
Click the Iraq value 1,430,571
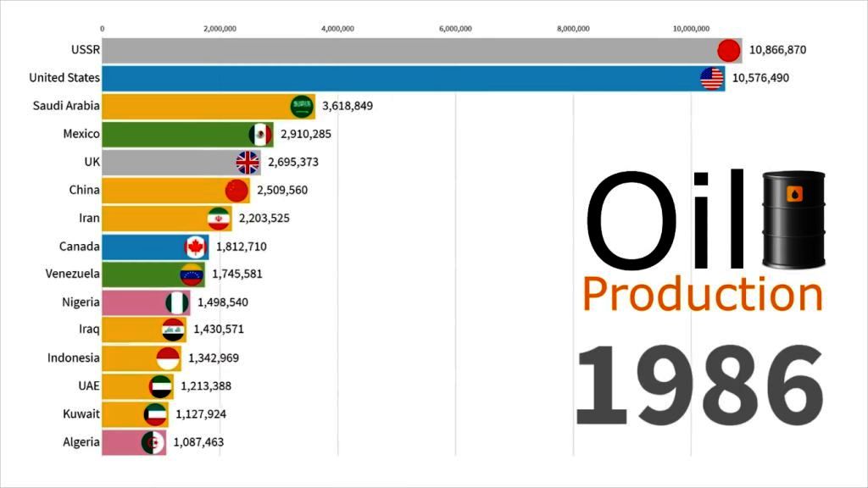tap(219, 330)
